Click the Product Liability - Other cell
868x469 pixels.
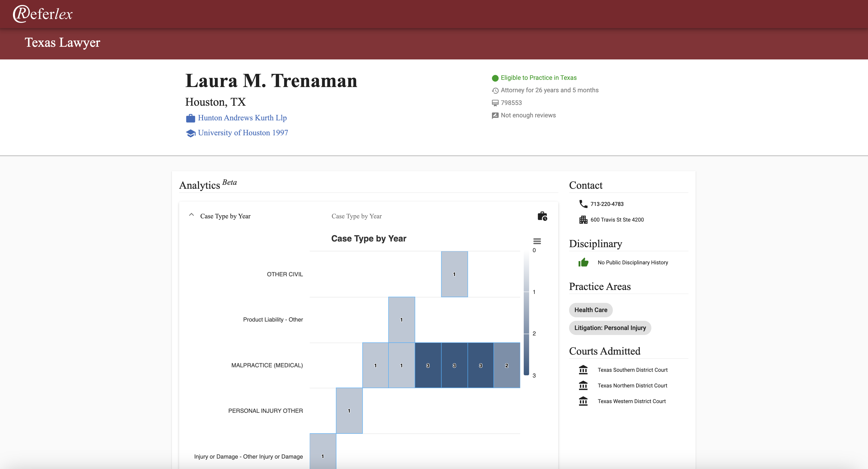pos(401,320)
